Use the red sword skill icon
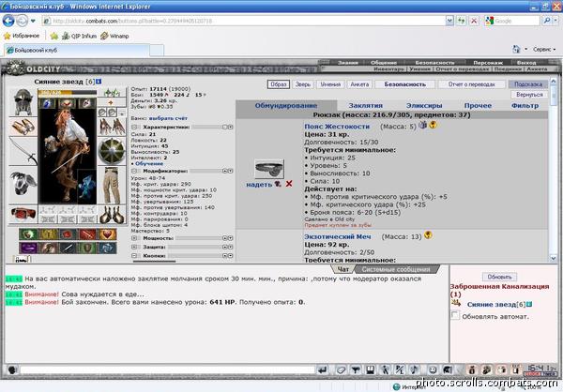This screenshot has width=563, height=392. (x=87, y=234)
